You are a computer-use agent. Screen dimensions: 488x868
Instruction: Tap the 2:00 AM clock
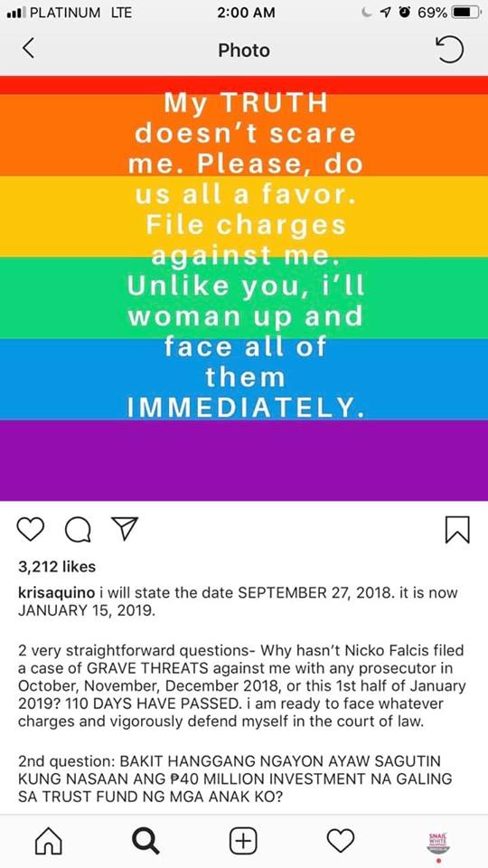click(247, 13)
